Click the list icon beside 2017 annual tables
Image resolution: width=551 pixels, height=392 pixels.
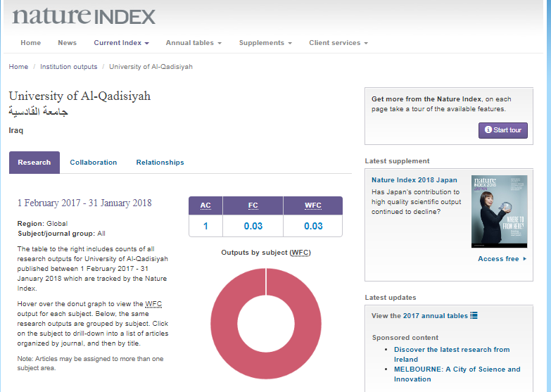point(474,315)
